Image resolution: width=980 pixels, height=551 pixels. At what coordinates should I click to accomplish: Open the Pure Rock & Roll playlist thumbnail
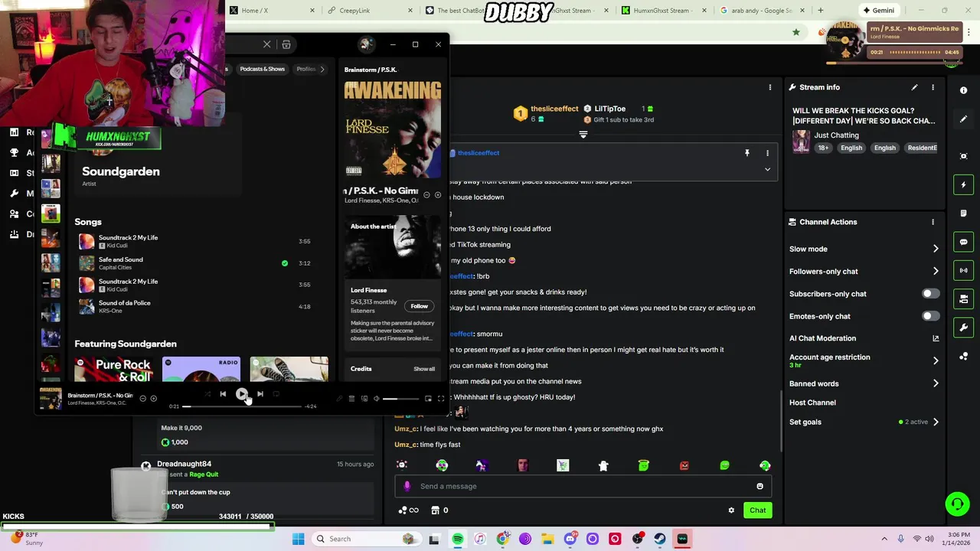(x=113, y=369)
